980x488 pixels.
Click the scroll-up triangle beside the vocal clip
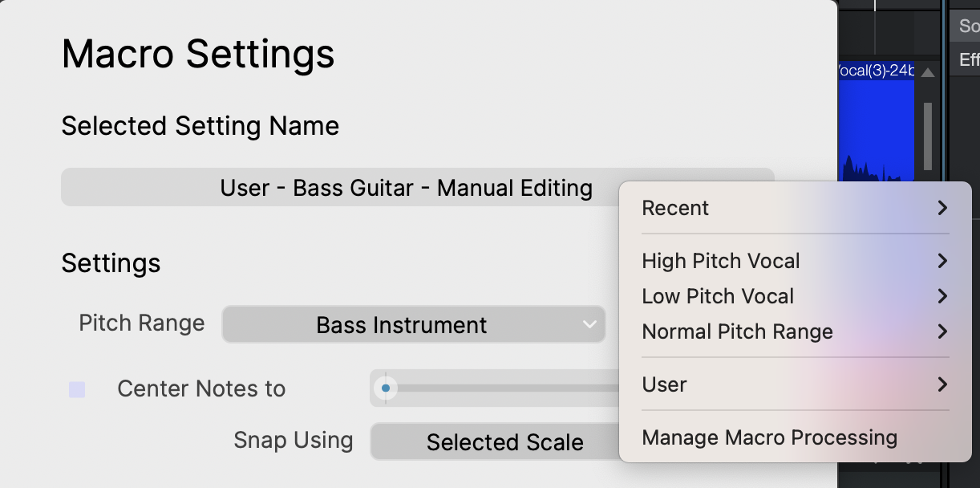coord(928,73)
